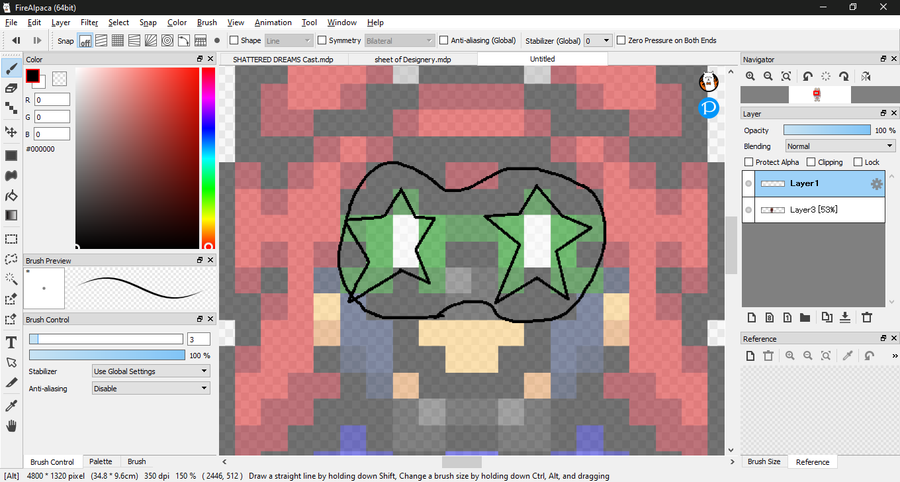Open the brush Anti-aliasing dropdown
Image resolution: width=900 pixels, height=482 pixels.
pos(151,388)
